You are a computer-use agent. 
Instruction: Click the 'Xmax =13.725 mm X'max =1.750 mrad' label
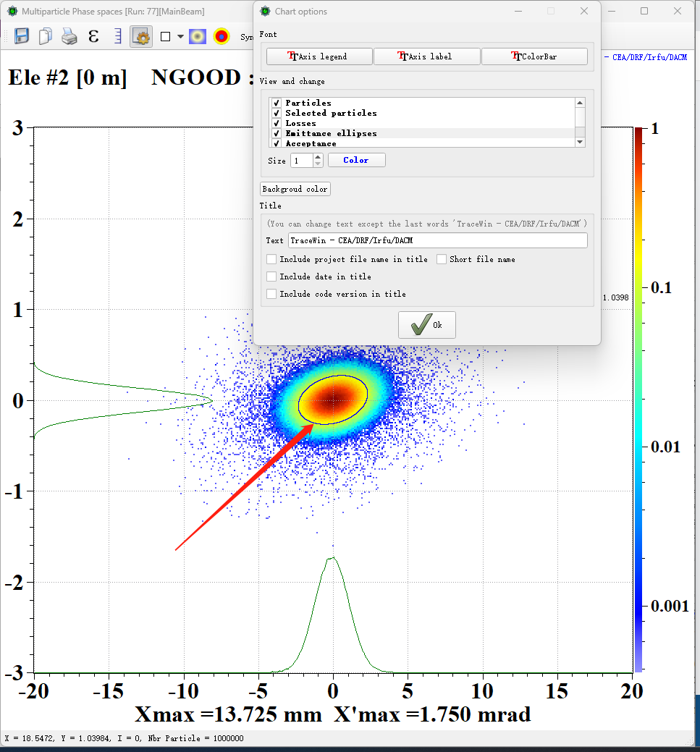pos(333,714)
